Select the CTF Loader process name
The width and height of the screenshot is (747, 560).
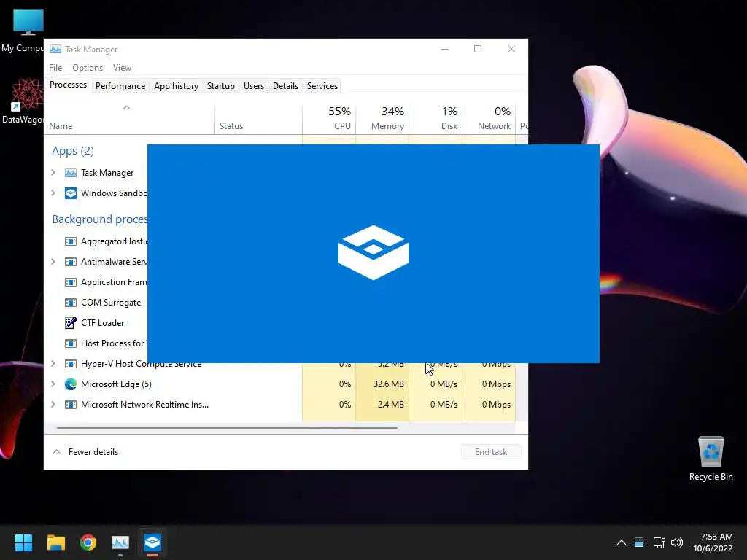pyautogui.click(x=102, y=323)
